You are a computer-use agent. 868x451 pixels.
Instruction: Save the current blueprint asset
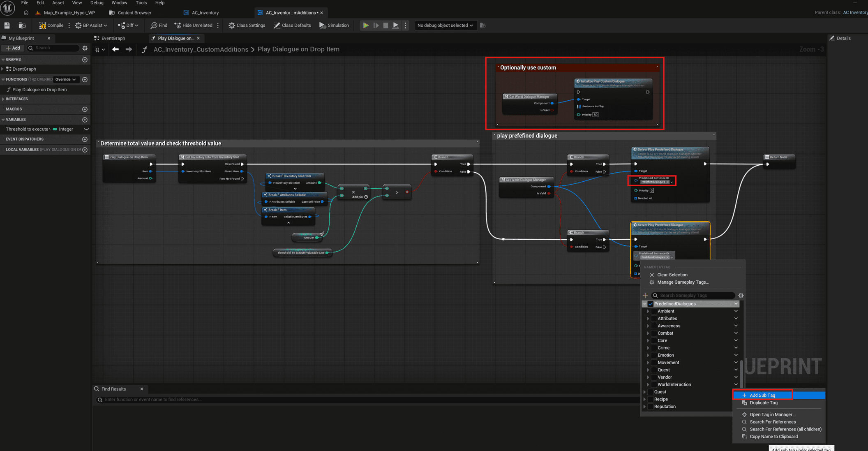click(x=7, y=25)
